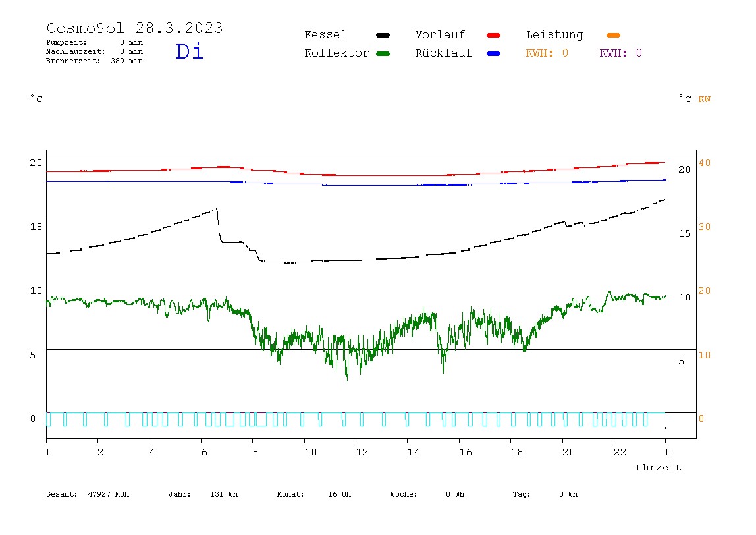Click the purple 'KWH: 0' value
The image size is (756, 535).
(621, 53)
